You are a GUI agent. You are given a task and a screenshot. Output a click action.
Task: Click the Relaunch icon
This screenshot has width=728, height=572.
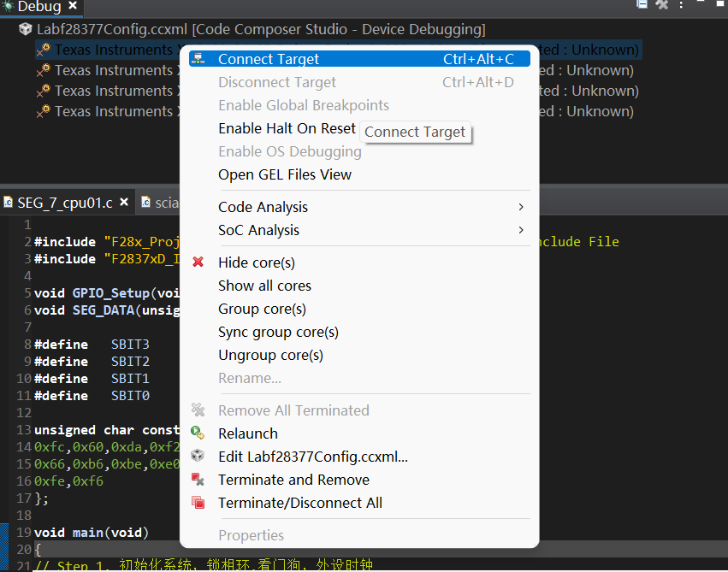[198, 433]
